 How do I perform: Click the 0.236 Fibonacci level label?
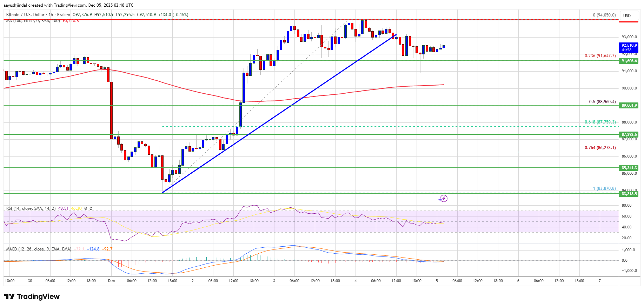[600, 56]
